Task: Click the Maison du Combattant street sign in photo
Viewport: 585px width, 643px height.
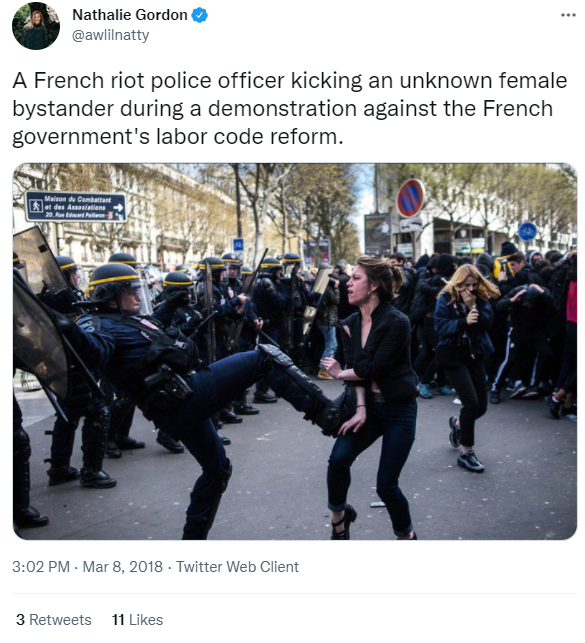Action: point(76,206)
